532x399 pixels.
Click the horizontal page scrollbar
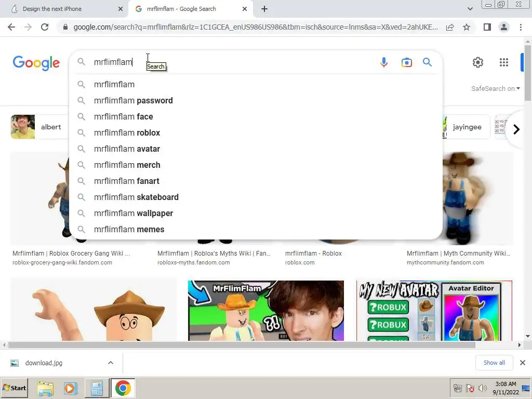point(241,345)
